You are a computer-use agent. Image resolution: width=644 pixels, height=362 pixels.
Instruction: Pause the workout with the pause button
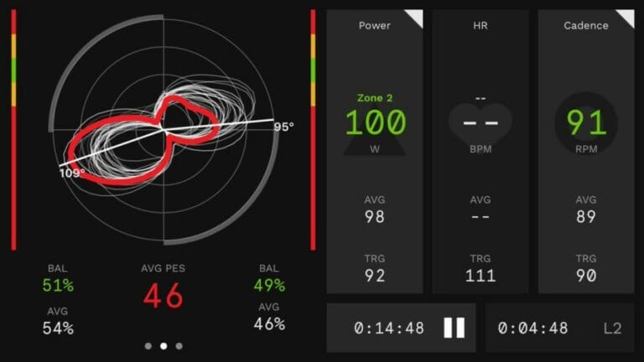[x=454, y=328]
